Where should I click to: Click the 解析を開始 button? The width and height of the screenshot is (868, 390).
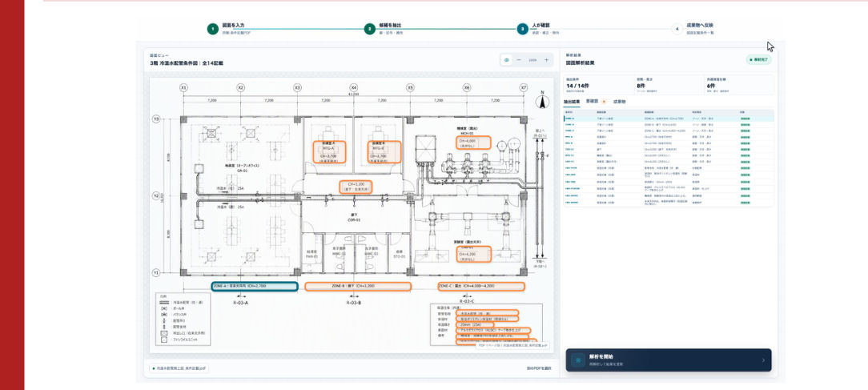click(x=668, y=360)
